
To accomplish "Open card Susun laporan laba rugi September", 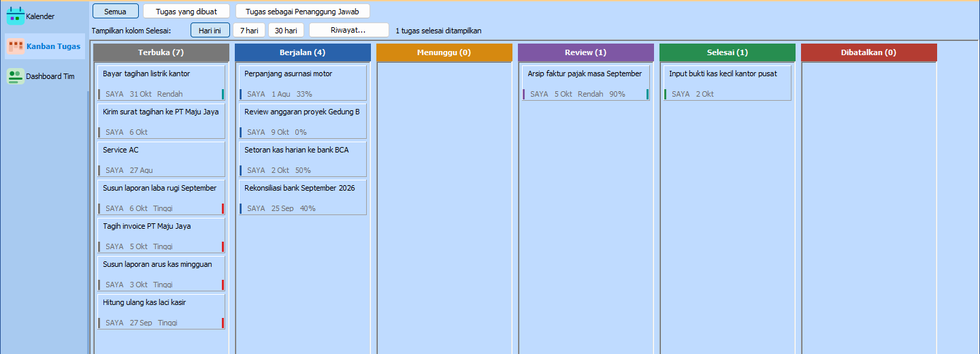I will coord(161,197).
